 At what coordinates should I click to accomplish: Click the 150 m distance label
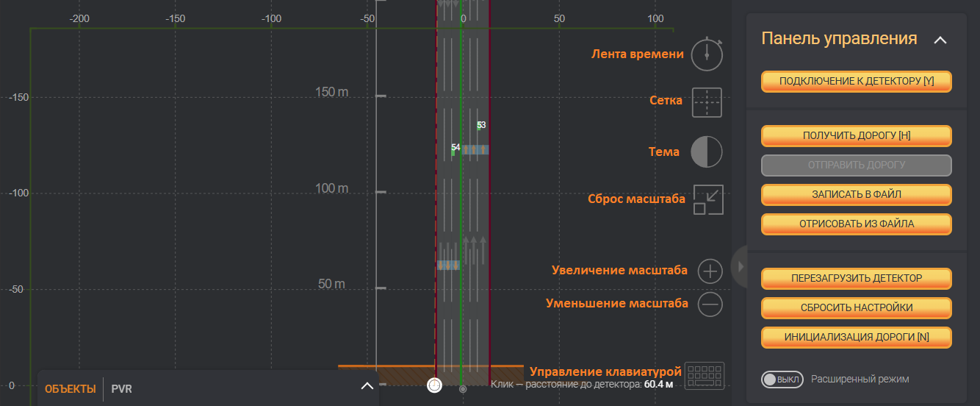click(x=332, y=92)
